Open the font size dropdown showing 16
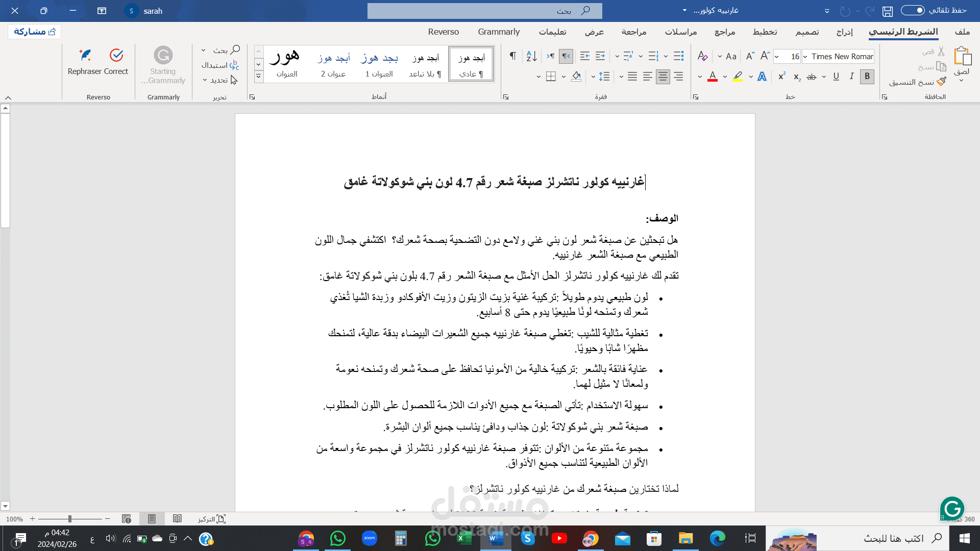Viewport: 980px width, 551px height. (776, 57)
